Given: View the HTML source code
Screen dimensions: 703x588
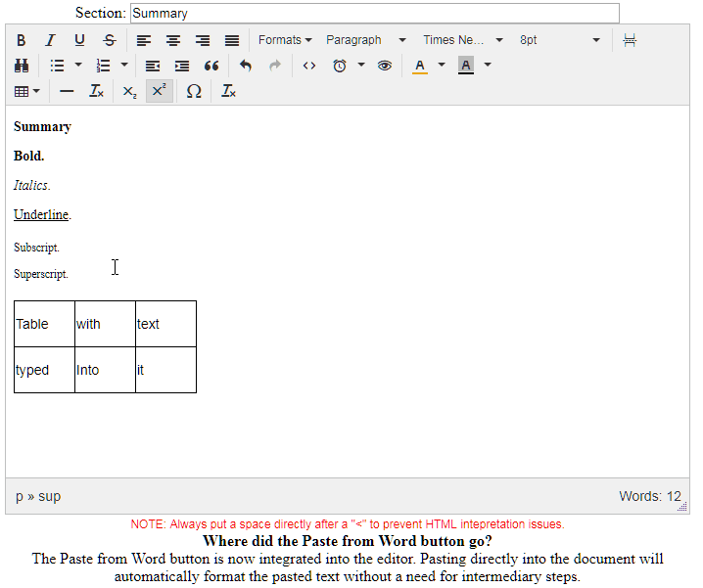Looking at the screenshot, I should pyautogui.click(x=309, y=66).
